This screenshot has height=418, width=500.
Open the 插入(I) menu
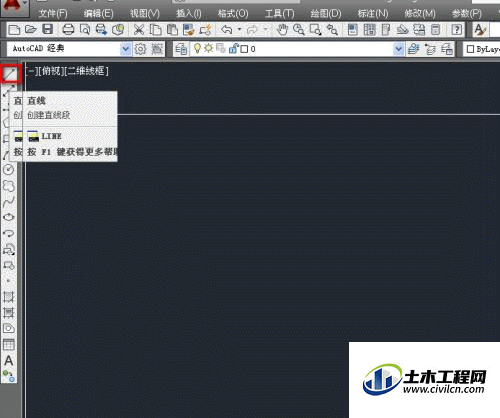189,14
